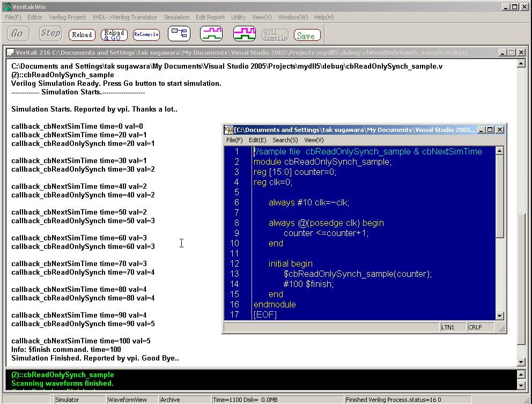Click '#100 $finish;' on line 14

coord(308,284)
